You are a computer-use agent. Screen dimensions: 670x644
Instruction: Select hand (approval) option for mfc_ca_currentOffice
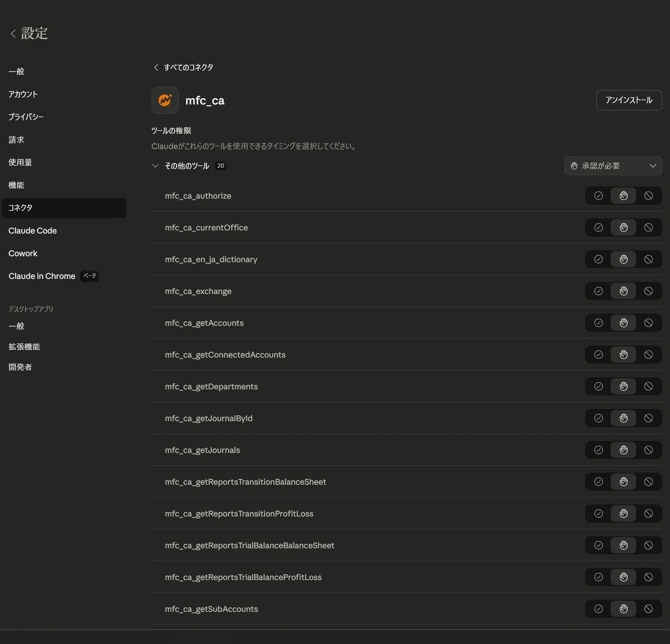624,228
